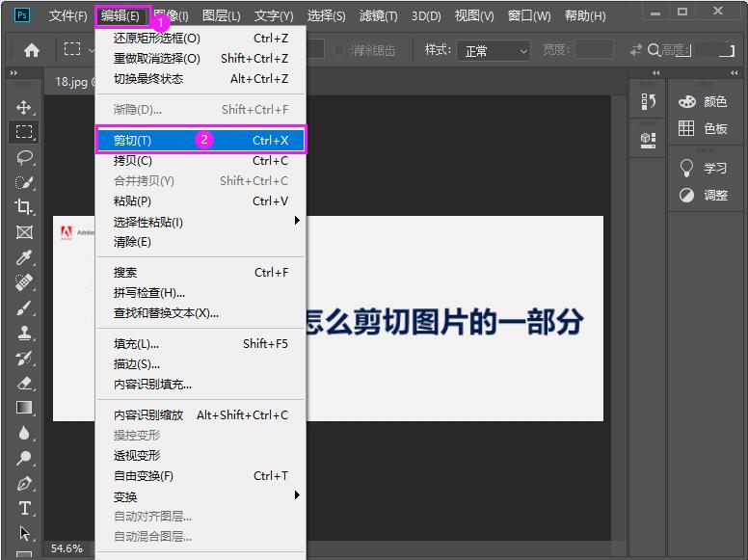Select the Eraser tool
This screenshot has height=560, width=748.
24,383
